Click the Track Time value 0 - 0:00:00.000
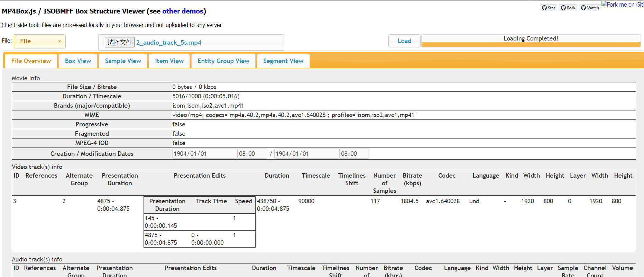The width and height of the screenshot is (644, 277). tap(208, 239)
